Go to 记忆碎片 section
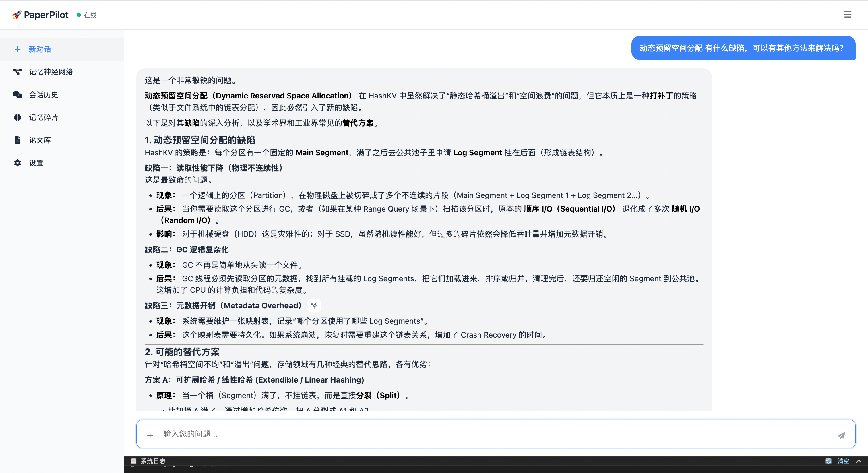 point(62,117)
